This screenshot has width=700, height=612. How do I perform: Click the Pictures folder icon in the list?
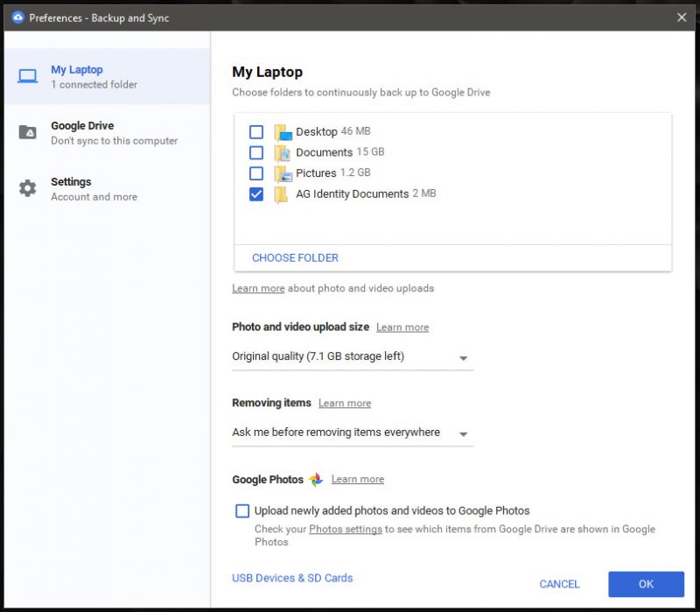[x=283, y=173]
